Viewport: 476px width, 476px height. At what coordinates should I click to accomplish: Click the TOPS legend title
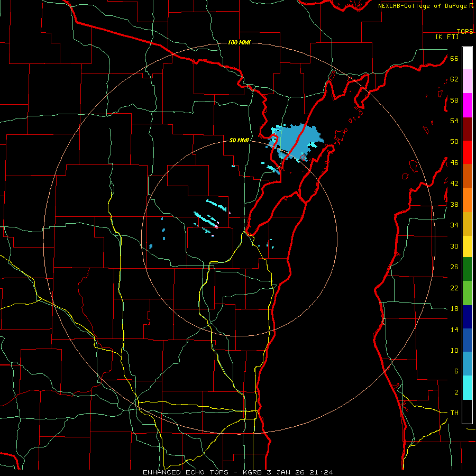tap(465, 31)
